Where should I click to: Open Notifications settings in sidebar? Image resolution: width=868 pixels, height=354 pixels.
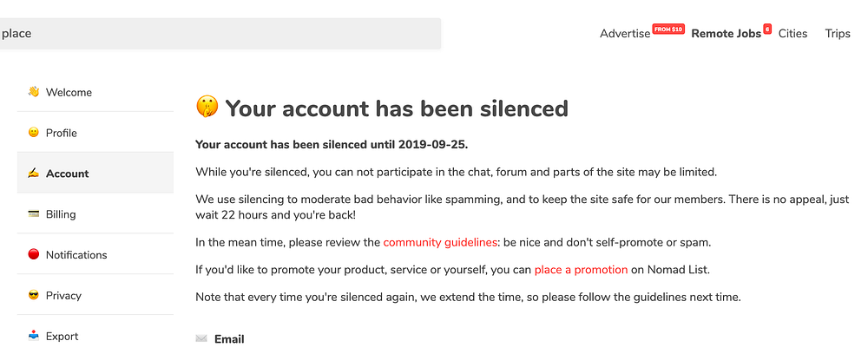(x=76, y=255)
